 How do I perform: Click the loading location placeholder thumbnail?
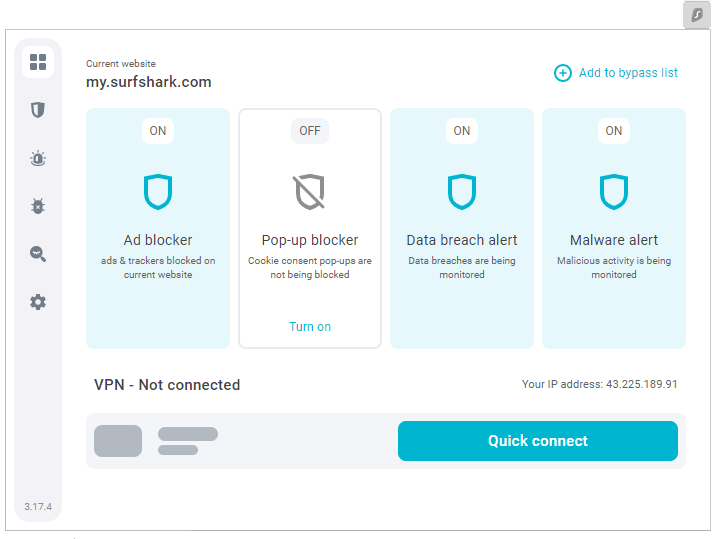[118, 441]
